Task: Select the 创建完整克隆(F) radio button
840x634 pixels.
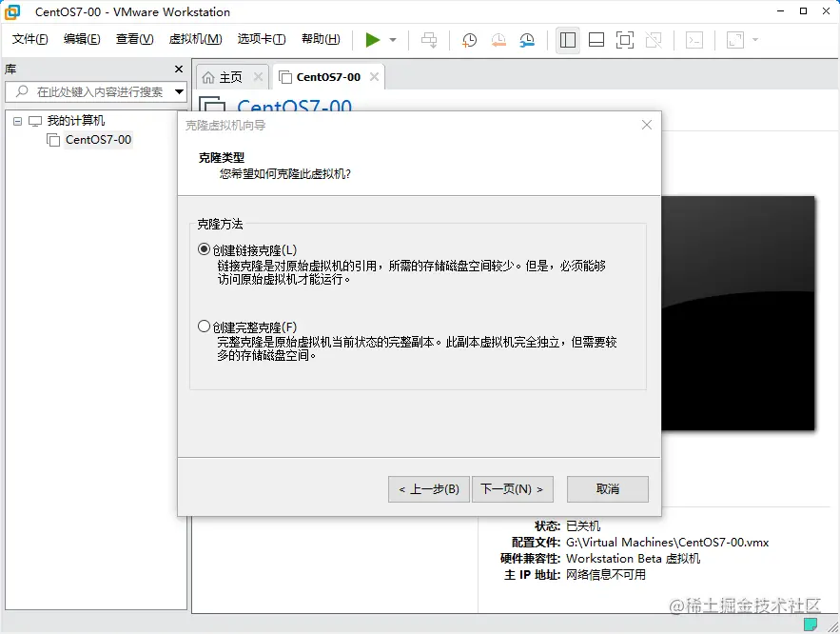Action: [x=204, y=326]
